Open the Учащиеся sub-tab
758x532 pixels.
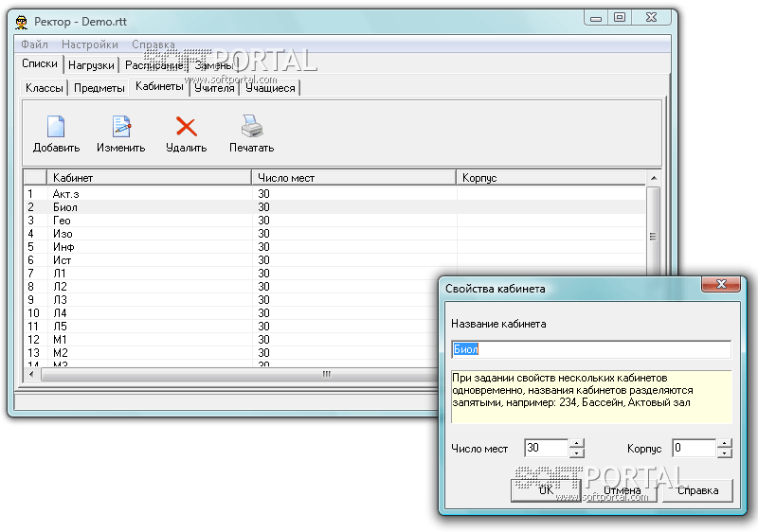click(x=270, y=88)
